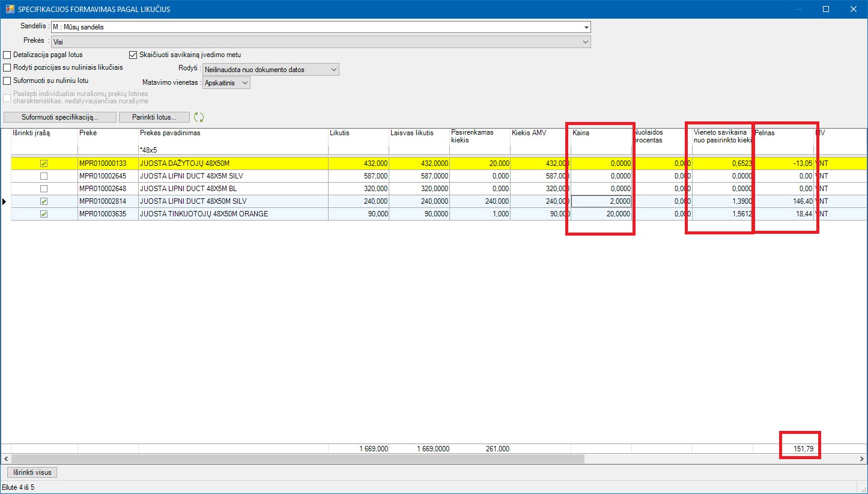Uncheck row checkbox for MPR010003635

pos(43,214)
